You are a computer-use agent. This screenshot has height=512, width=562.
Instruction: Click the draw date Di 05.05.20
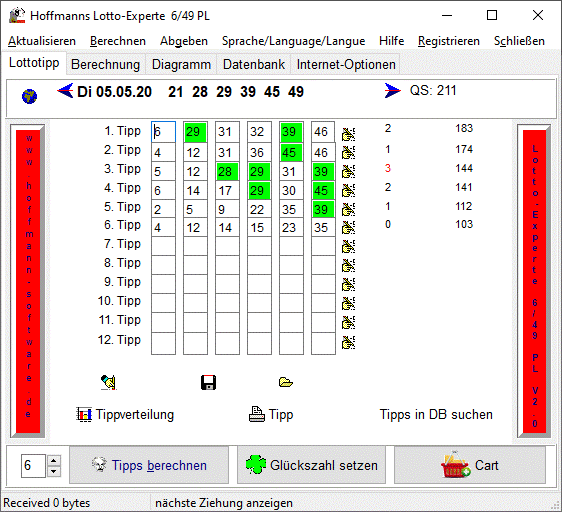[115, 92]
